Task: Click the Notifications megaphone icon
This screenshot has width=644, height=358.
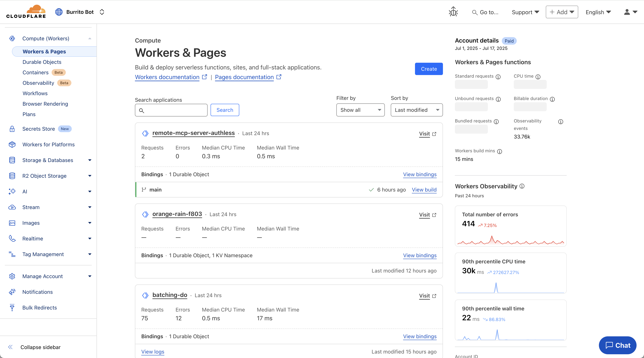Action: 12,292
